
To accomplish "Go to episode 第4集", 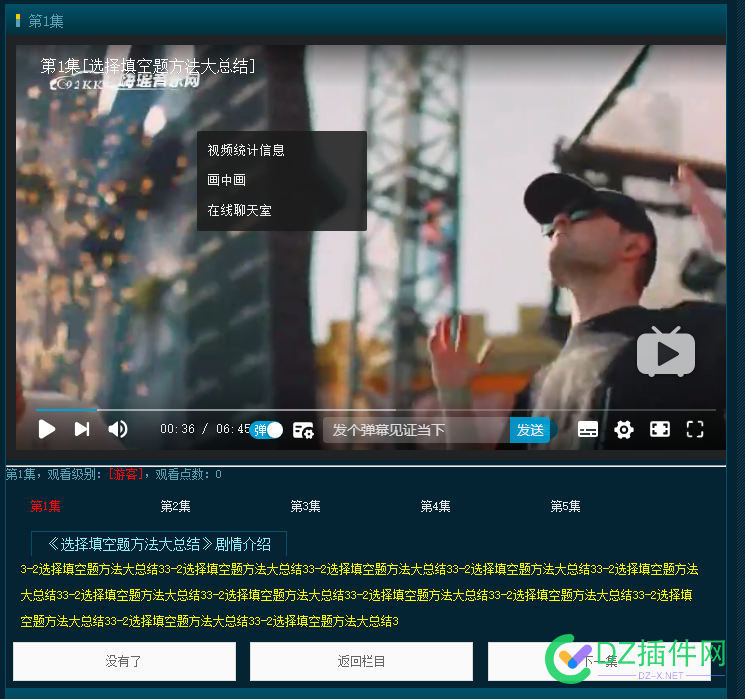I will (x=435, y=506).
